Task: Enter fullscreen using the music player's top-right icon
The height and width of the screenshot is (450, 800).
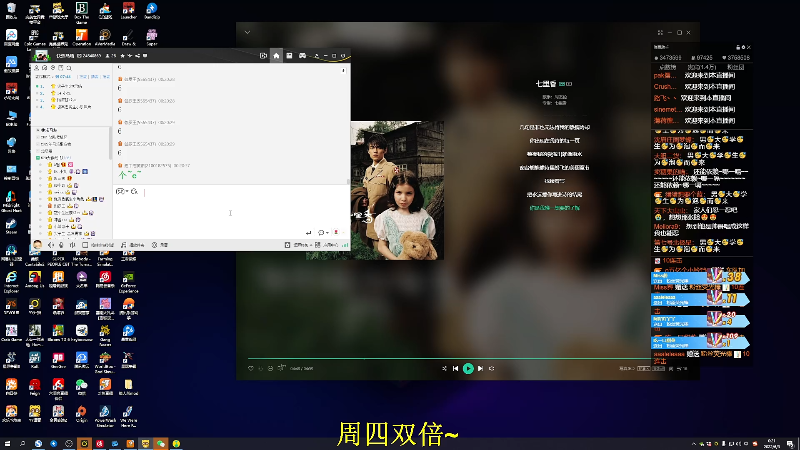Action: 660,33
